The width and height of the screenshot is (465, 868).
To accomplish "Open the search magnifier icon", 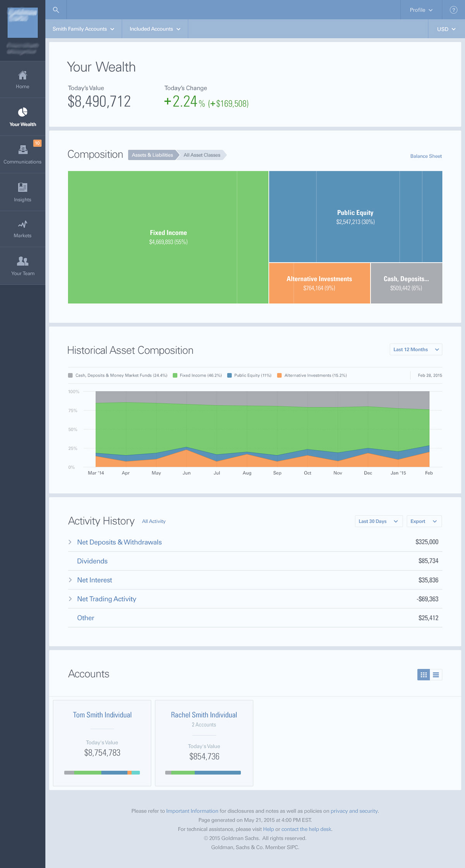I will 56,10.
